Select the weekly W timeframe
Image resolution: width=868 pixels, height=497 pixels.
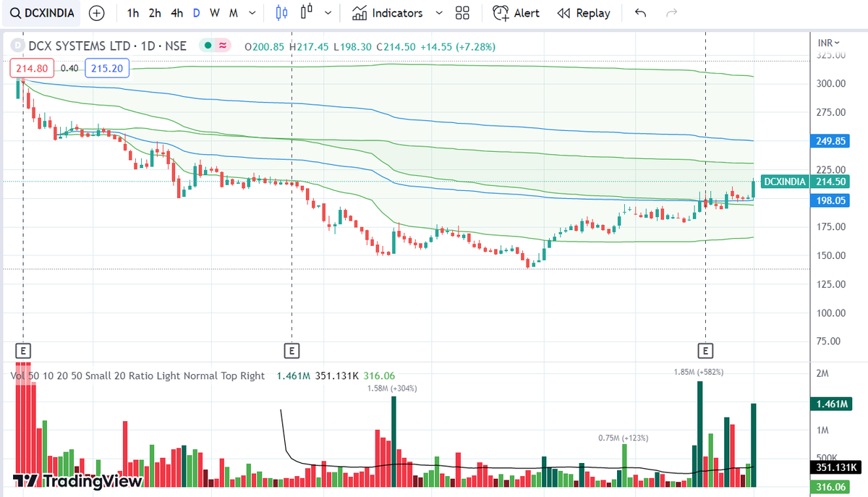215,13
